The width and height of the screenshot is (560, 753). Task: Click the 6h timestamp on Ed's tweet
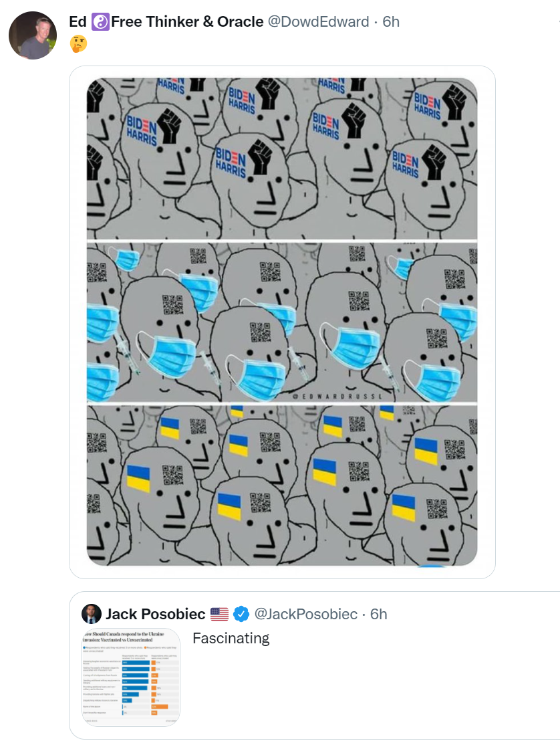[x=391, y=22]
